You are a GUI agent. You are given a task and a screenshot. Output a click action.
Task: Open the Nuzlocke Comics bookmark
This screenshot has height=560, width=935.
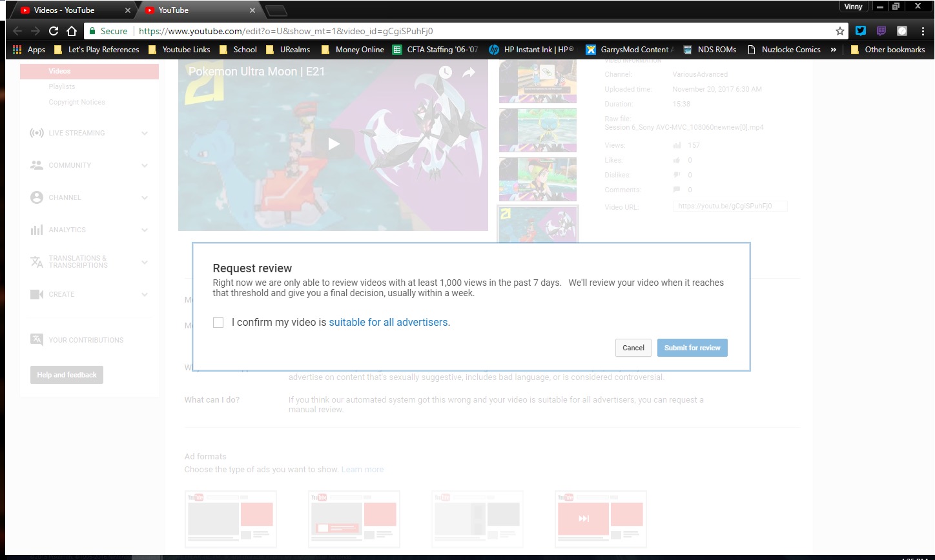[783, 50]
